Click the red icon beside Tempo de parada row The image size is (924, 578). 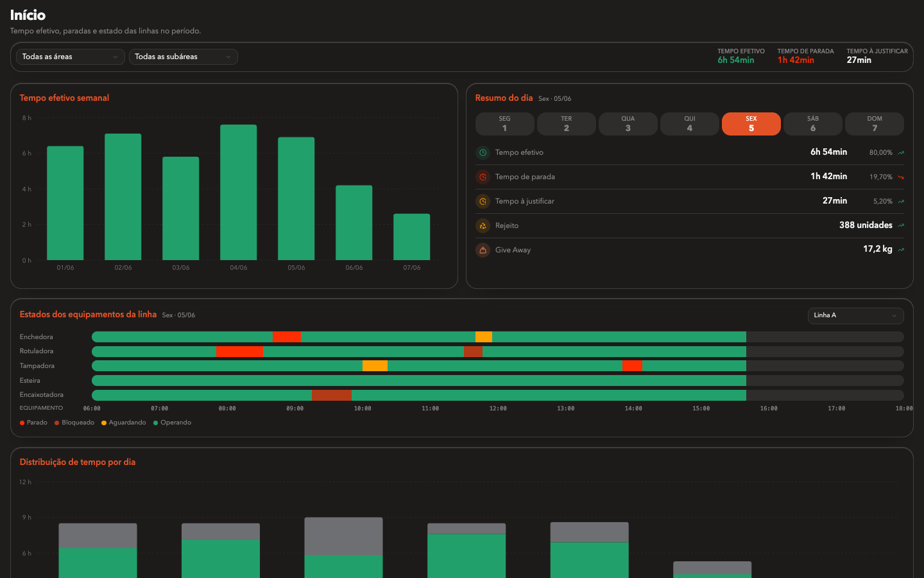[483, 177]
